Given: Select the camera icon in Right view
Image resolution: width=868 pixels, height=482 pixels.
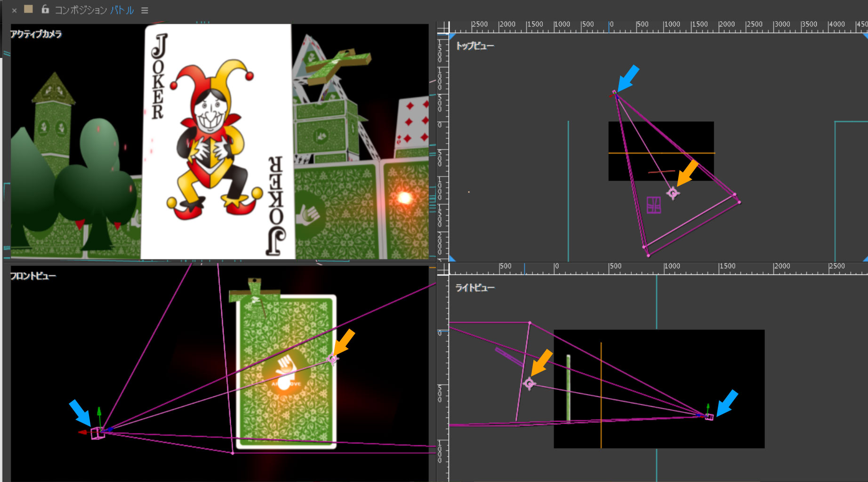Looking at the screenshot, I should point(709,417).
